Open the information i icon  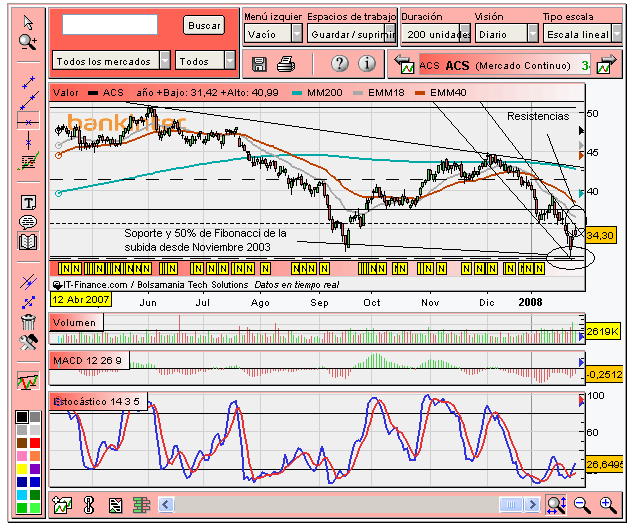[366, 63]
